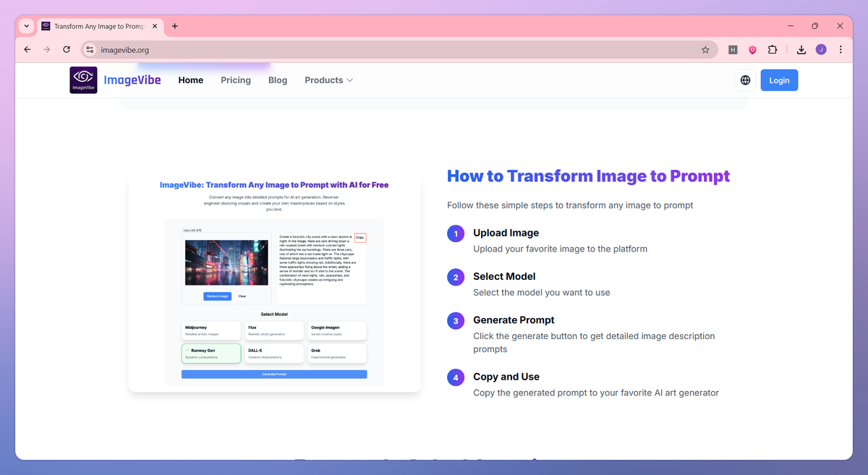
Task: Open the three-dot browser menu
Action: 841,49
